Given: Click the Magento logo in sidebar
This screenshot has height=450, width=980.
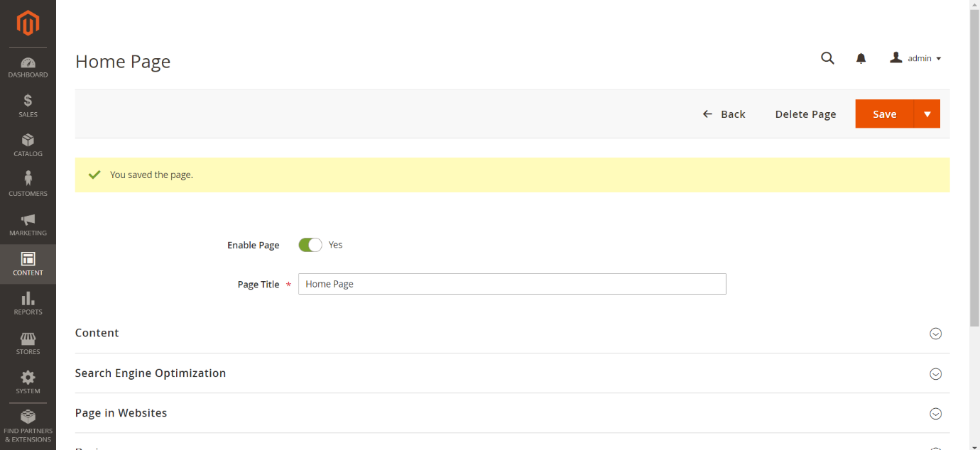Looking at the screenshot, I should pos(28,23).
